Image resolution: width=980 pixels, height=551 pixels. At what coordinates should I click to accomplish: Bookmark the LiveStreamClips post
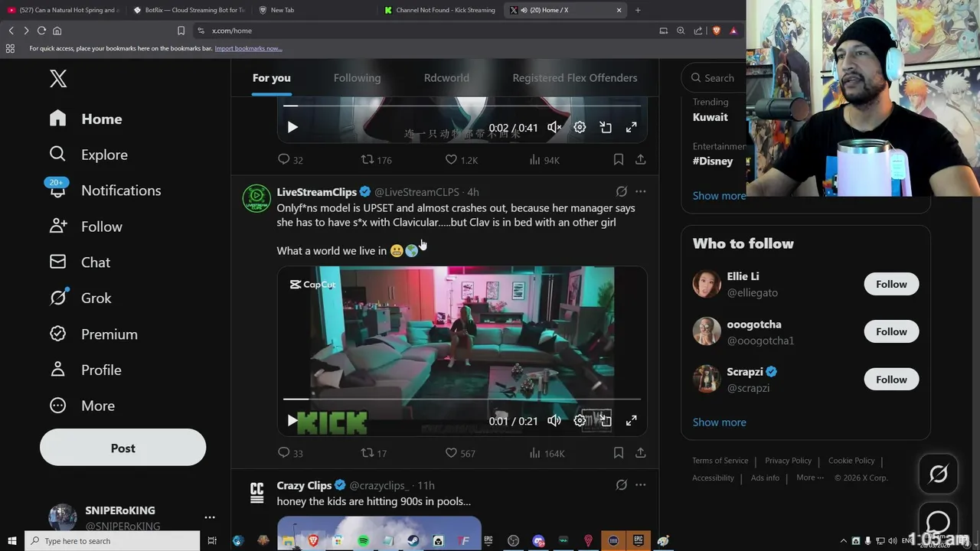(x=618, y=453)
